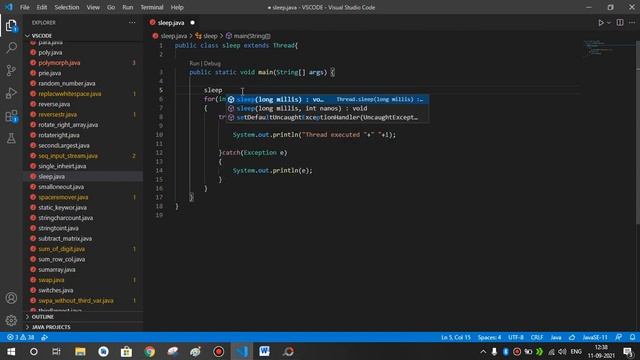Click UTF-8 encoding in status bar
The height and width of the screenshot is (360, 640).
point(516,338)
